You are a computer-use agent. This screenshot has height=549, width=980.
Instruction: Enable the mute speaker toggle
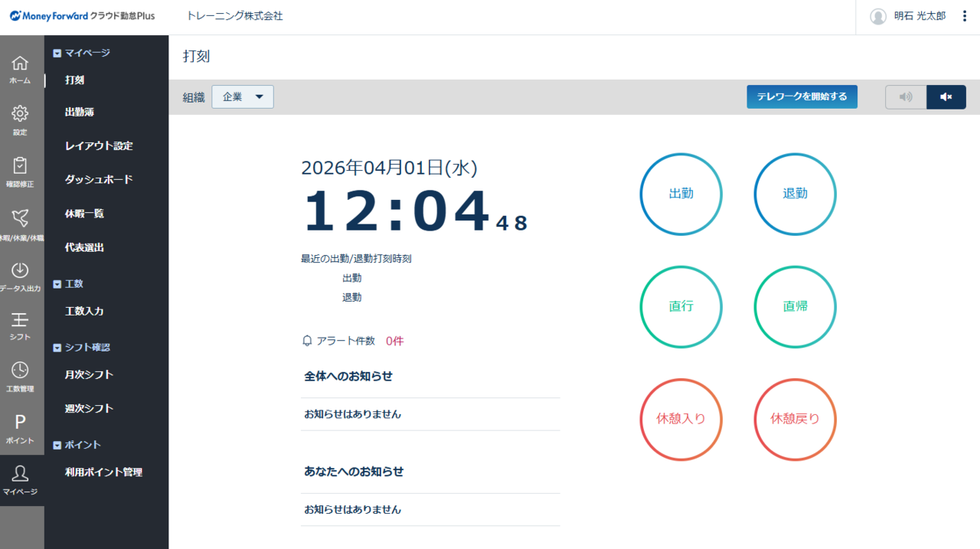pyautogui.click(x=946, y=96)
